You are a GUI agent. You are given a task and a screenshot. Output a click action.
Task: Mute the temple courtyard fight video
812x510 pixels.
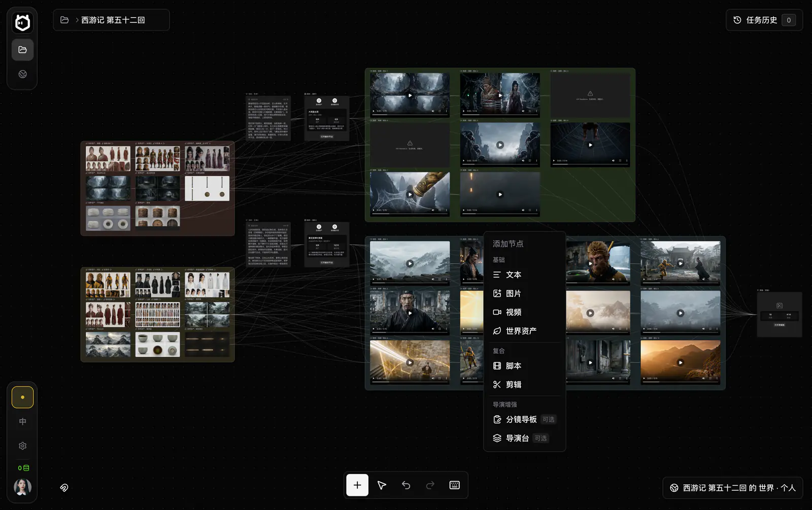tap(703, 279)
